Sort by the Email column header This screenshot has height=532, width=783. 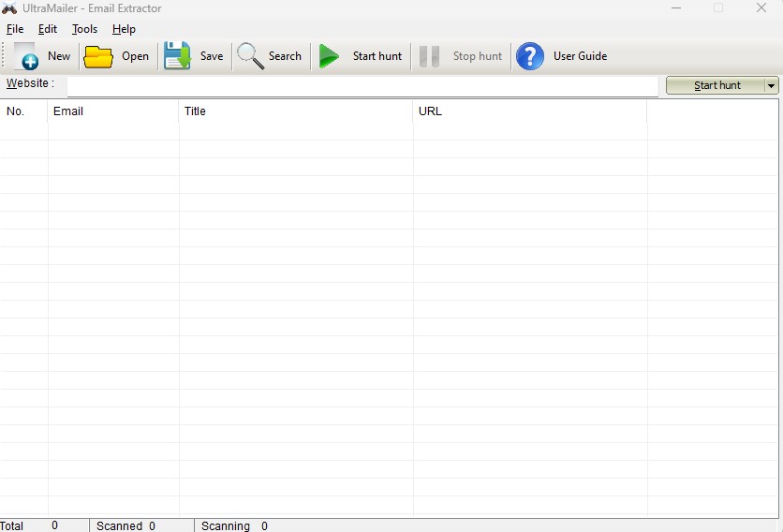pyautogui.click(x=112, y=111)
